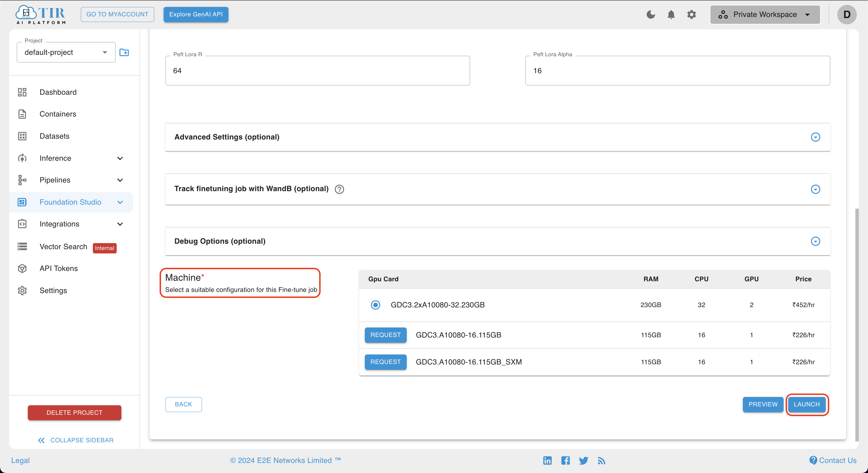Open API Tokens from the sidebar
The width and height of the screenshot is (868, 473).
click(59, 269)
